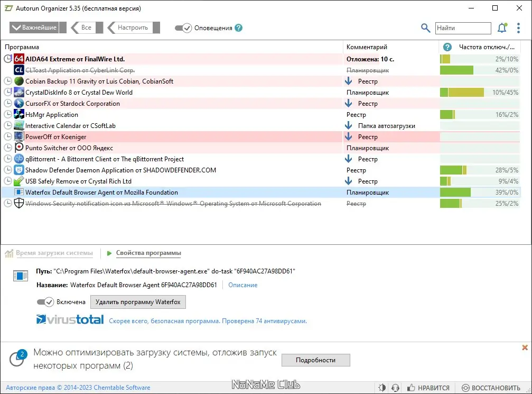Sort by the Программа column header
Viewport: 532px width, 394px height.
click(22, 47)
